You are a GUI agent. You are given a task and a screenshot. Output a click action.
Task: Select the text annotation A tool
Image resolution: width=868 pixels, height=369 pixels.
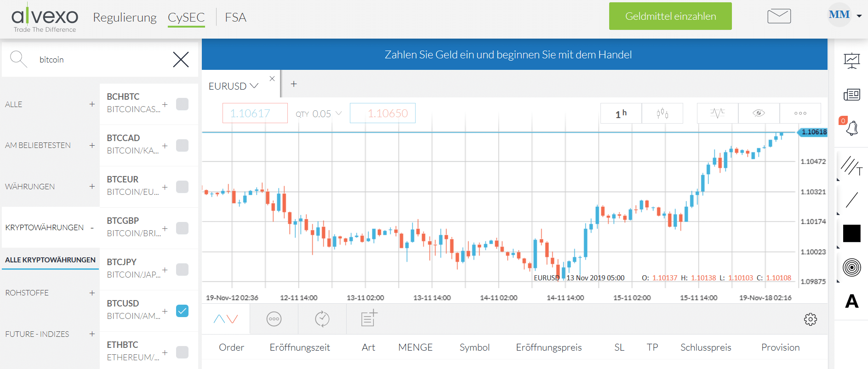pyautogui.click(x=851, y=301)
